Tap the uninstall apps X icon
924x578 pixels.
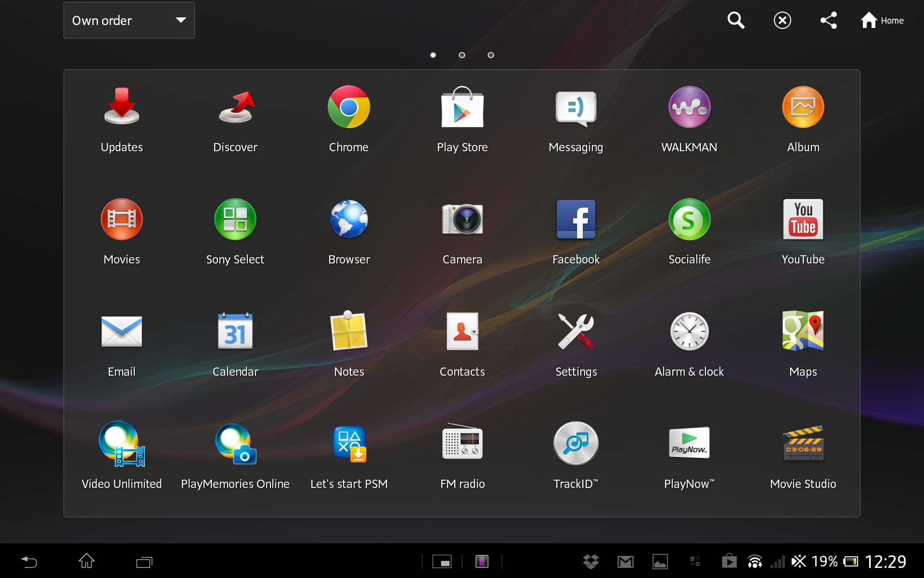(x=783, y=20)
